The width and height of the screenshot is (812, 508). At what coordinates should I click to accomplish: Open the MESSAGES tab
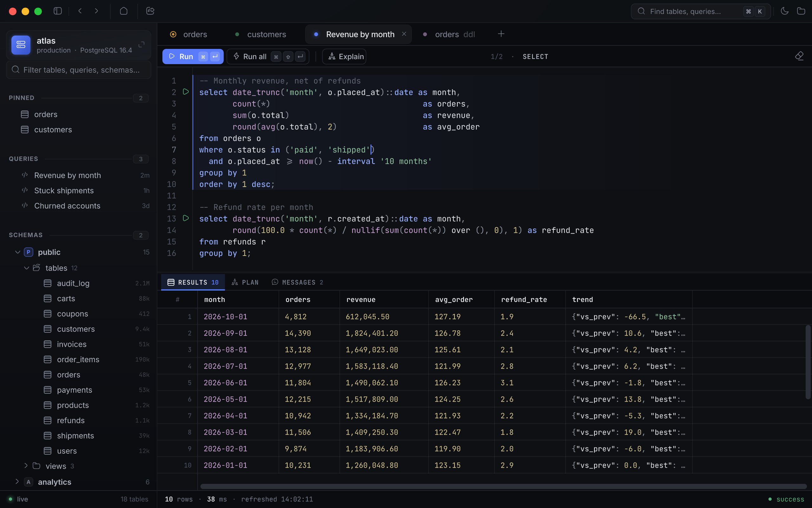pyautogui.click(x=298, y=282)
